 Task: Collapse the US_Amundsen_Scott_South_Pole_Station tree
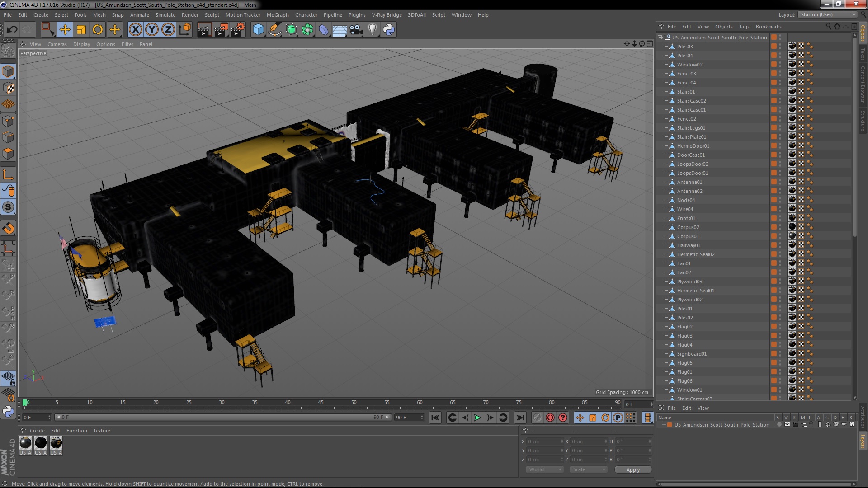[660, 37]
